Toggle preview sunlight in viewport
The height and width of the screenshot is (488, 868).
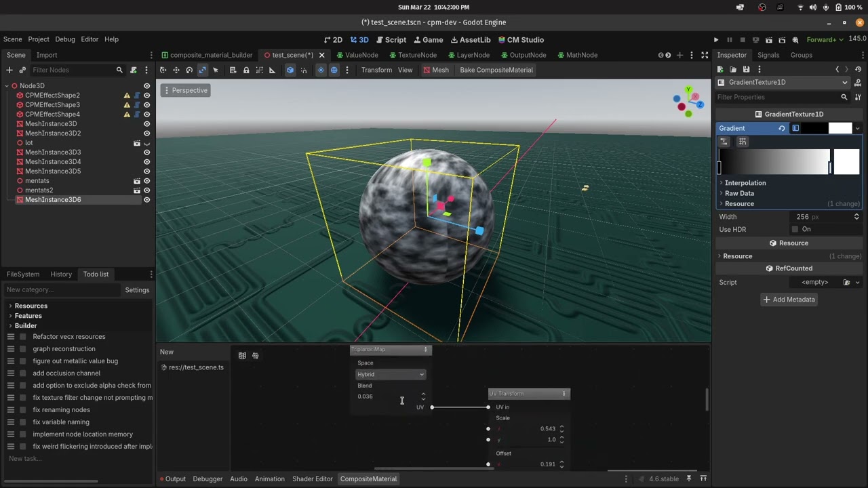pyautogui.click(x=321, y=70)
